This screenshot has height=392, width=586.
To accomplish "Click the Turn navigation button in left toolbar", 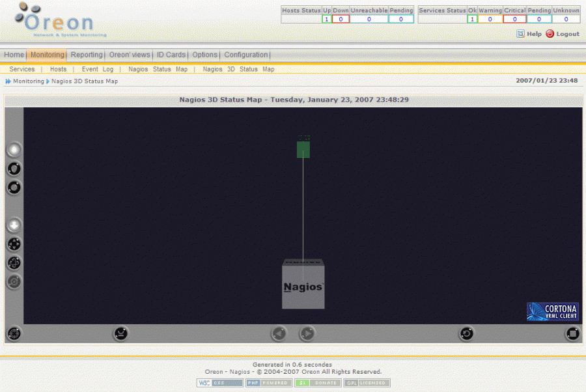I will pos(14,263).
